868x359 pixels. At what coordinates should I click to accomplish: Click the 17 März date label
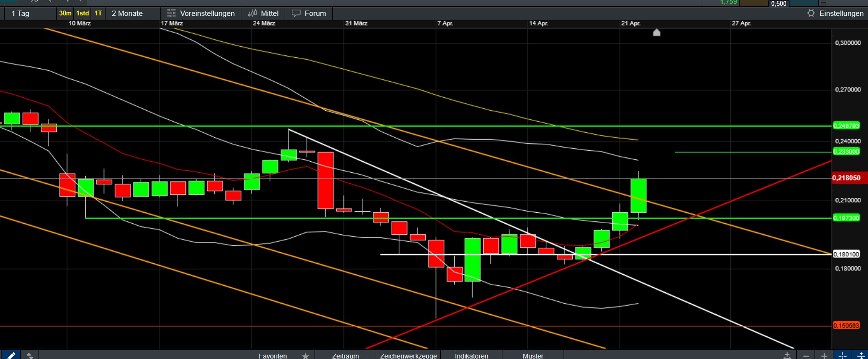172,23
